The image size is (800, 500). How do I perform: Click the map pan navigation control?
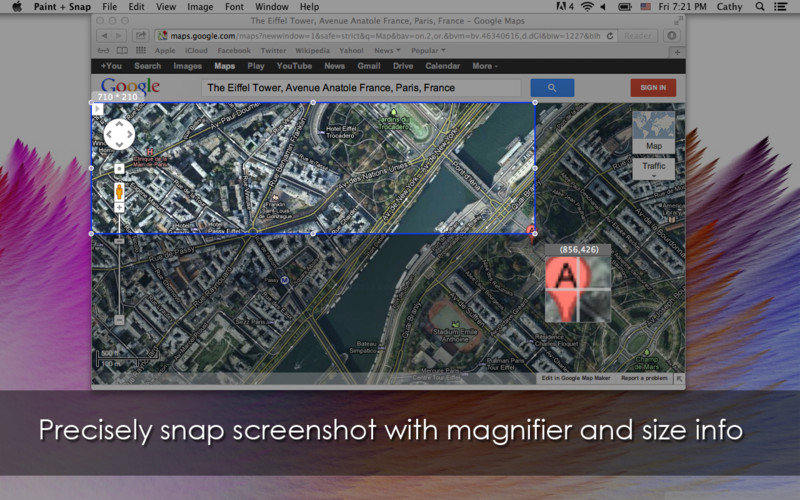(119, 135)
